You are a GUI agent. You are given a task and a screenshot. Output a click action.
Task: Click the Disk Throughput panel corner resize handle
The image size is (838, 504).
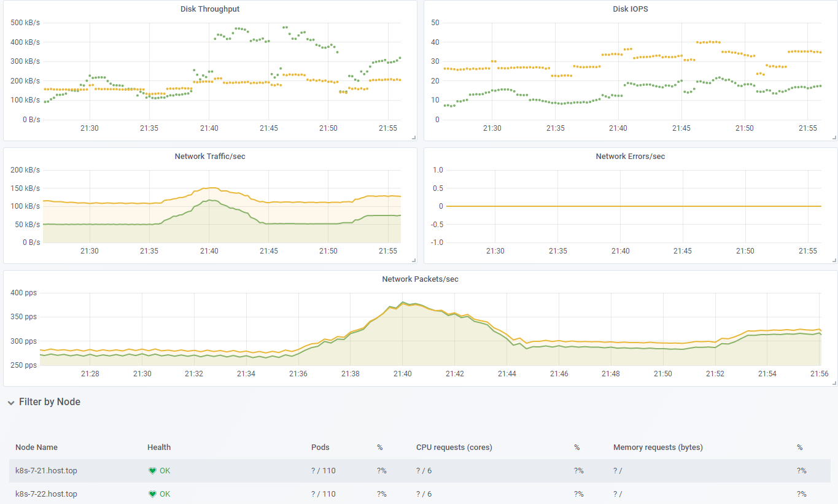click(x=414, y=138)
